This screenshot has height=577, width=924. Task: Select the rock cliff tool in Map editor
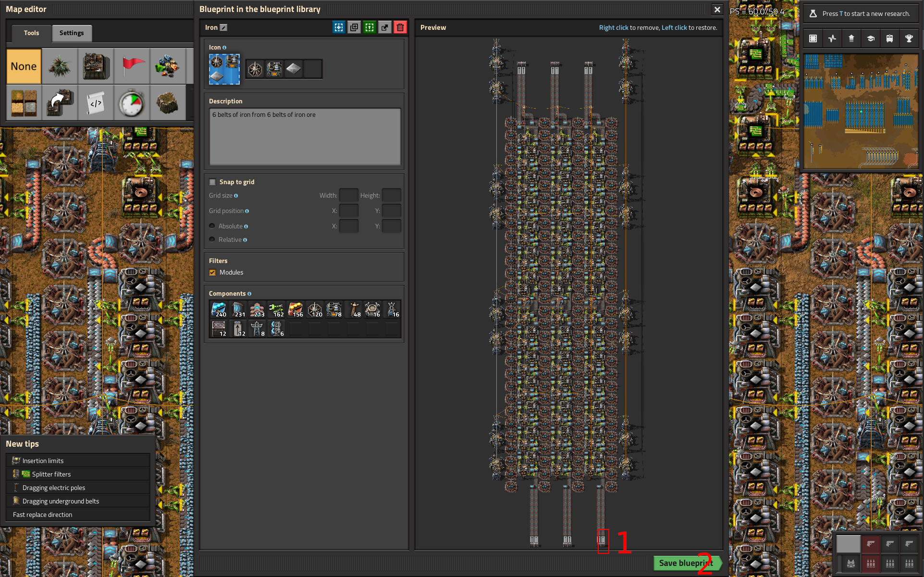(168, 102)
